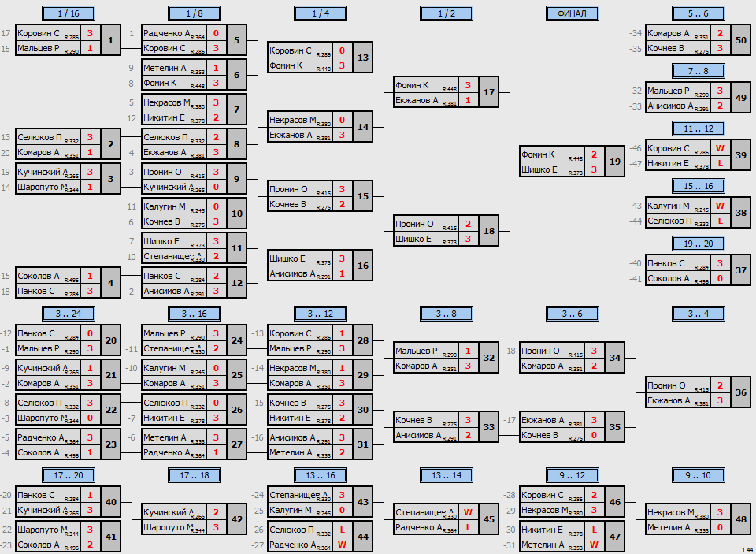This screenshot has height=554, width=756.
Task: Open match number 18 box
Action: tap(488, 231)
